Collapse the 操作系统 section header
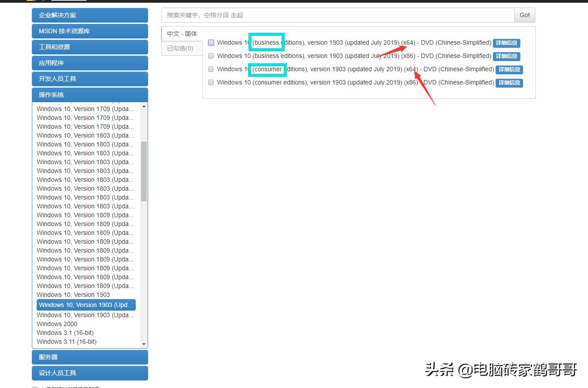 (x=90, y=95)
